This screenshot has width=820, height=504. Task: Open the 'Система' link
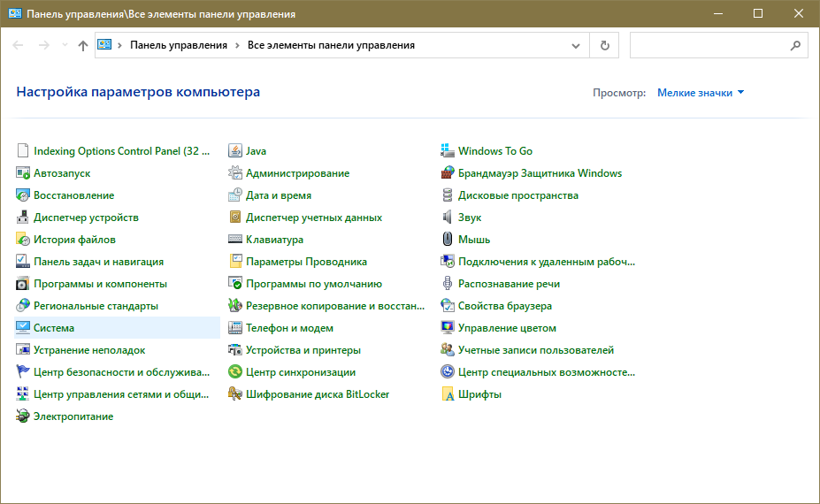tap(53, 328)
